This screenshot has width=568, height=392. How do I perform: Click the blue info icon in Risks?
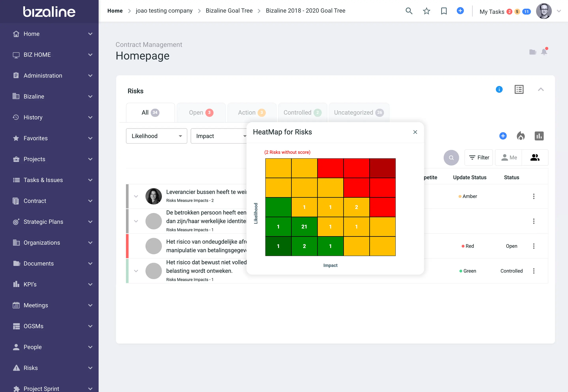(499, 89)
